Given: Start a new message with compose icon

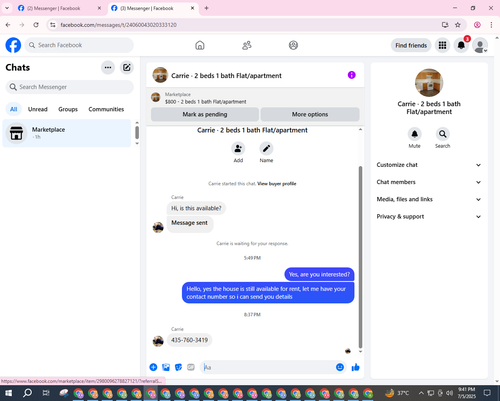Looking at the screenshot, I should [127, 67].
